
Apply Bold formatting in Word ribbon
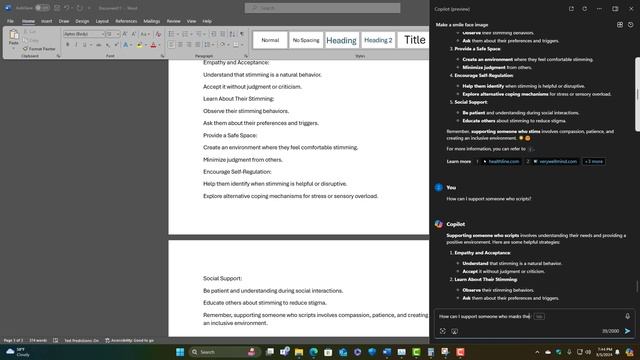[x=68, y=45]
